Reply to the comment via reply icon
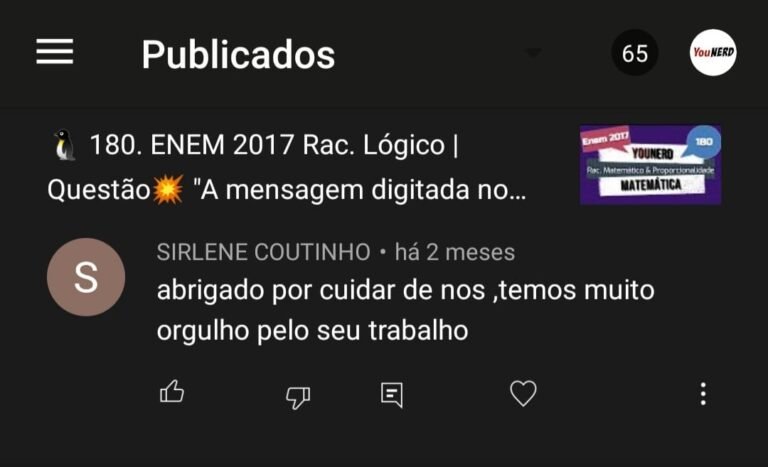Image resolution: width=768 pixels, height=467 pixels. point(392,395)
